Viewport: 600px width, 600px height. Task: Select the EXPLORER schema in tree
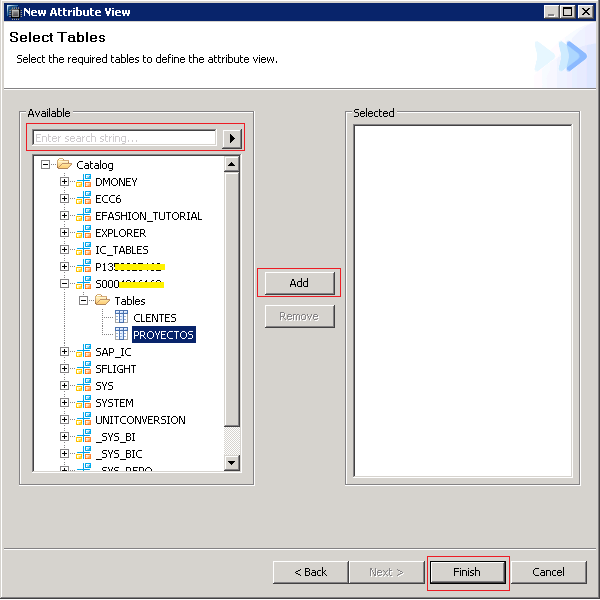coord(120,233)
